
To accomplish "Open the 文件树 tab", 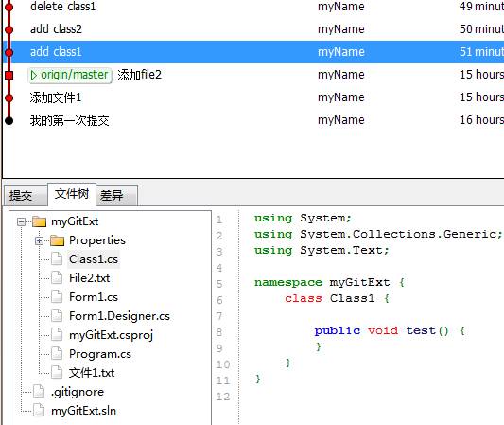I will pos(72,194).
